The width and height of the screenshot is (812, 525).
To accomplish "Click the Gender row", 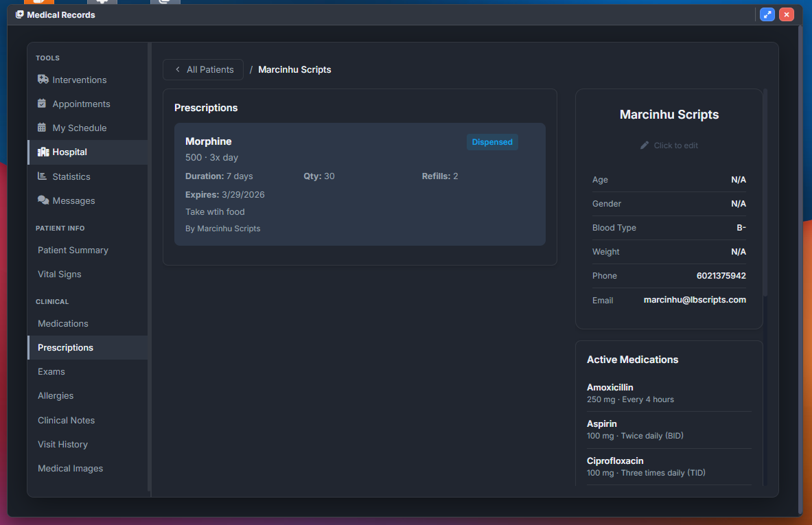I will click(669, 203).
